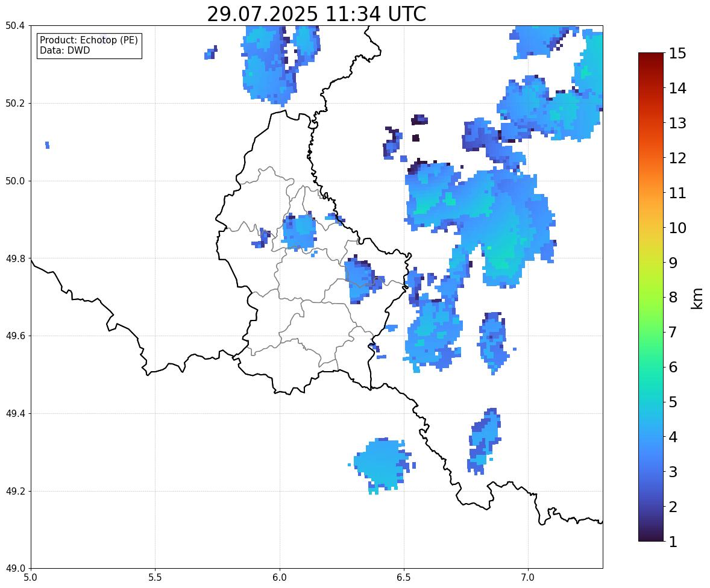Click the colorbar tick label 6
The image size is (710, 588).
673,367
